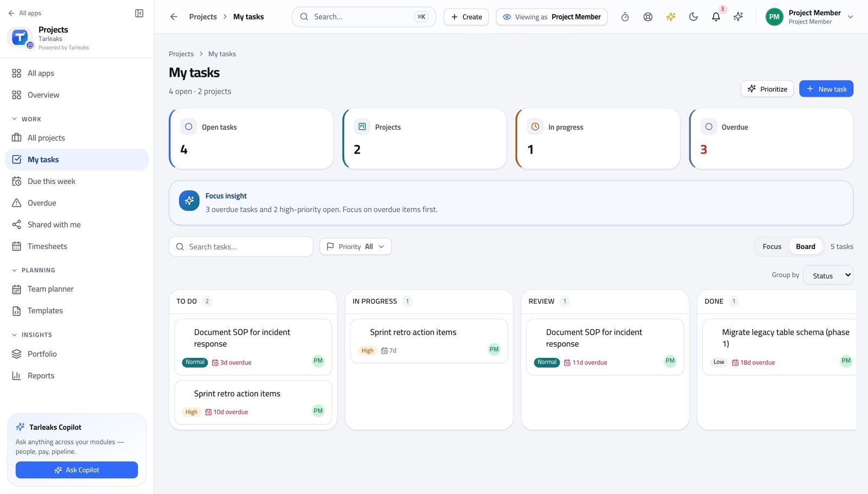
Task: Open All projects in sidebar
Action: [x=76, y=138]
